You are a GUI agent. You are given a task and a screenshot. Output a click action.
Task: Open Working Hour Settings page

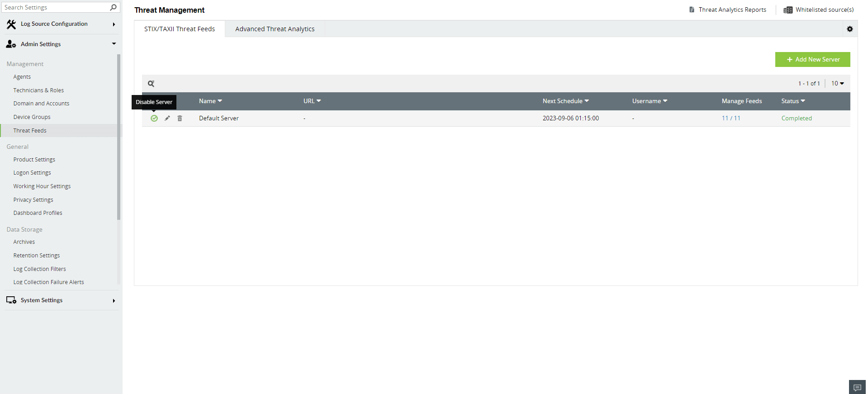42,186
